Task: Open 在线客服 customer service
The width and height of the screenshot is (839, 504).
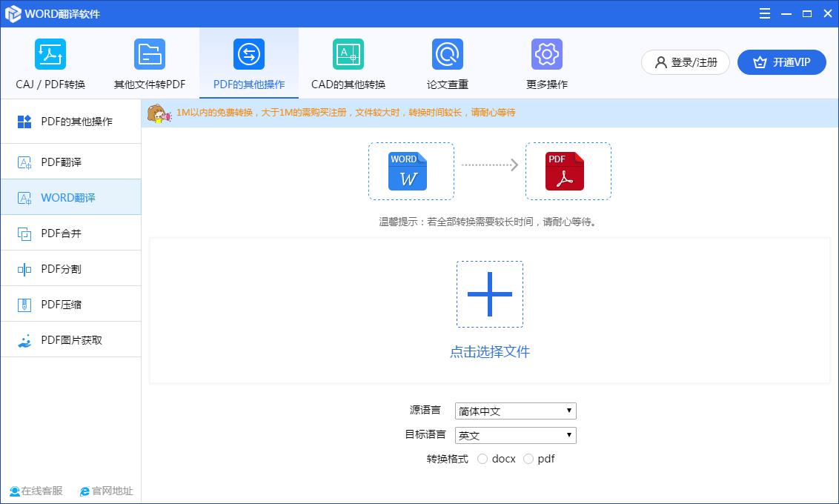Action: coord(36,491)
